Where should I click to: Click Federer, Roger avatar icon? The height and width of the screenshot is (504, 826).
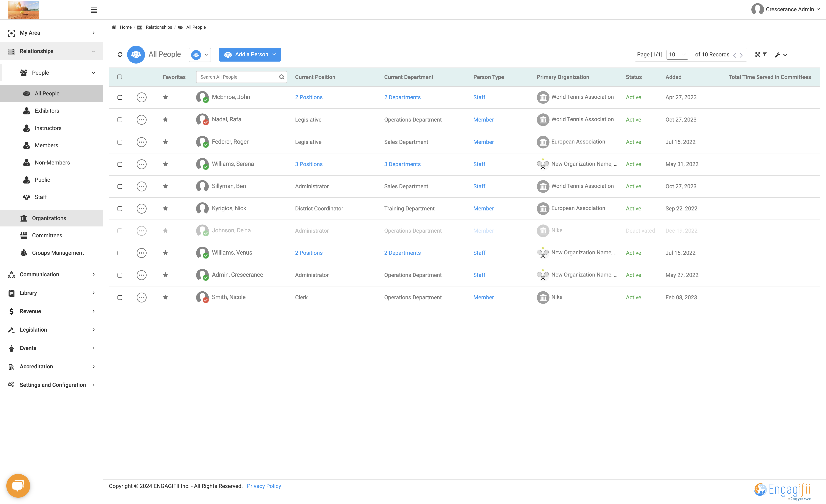pos(202,142)
